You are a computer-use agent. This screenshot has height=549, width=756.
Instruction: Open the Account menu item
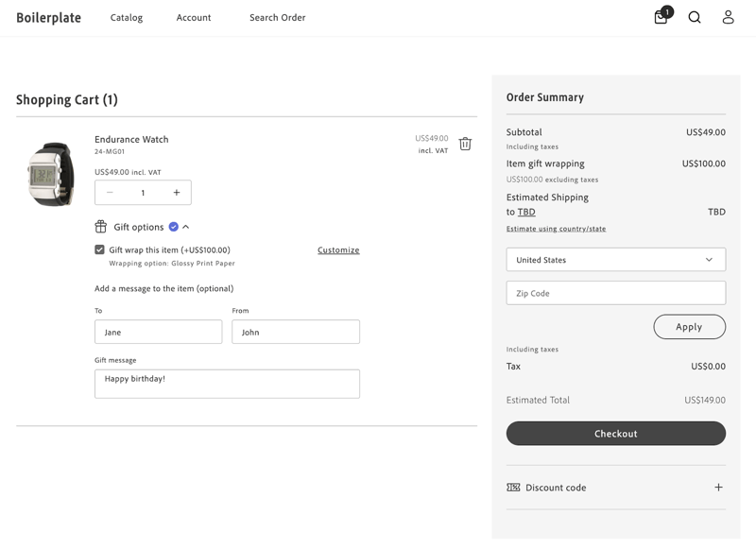tap(194, 17)
